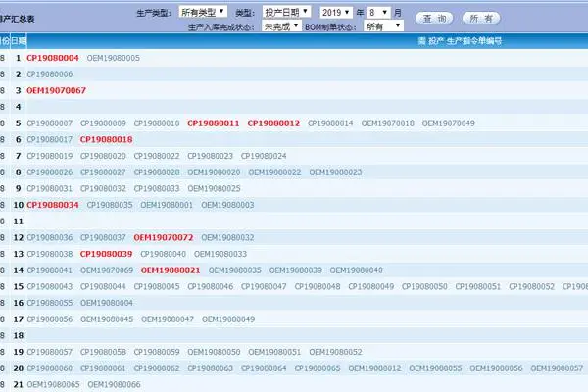The width and height of the screenshot is (588, 392).
Task: Open red order OEM19080021
Action: 171,270
